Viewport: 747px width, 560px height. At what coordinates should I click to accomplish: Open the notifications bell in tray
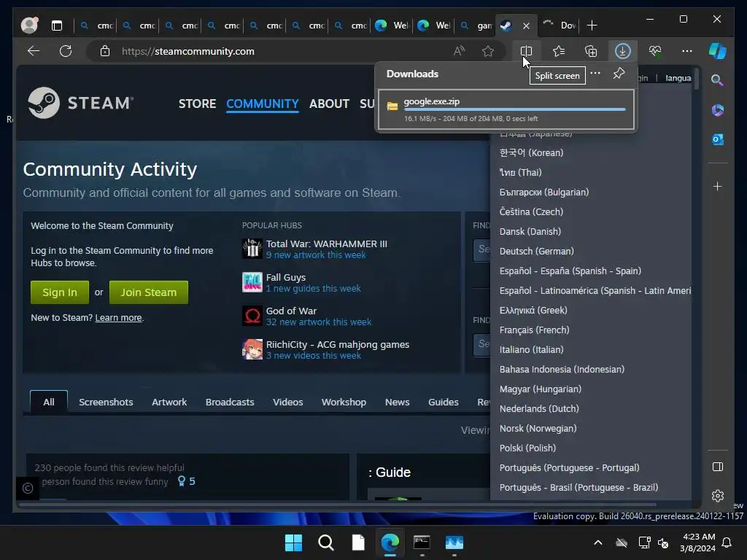click(x=727, y=542)
